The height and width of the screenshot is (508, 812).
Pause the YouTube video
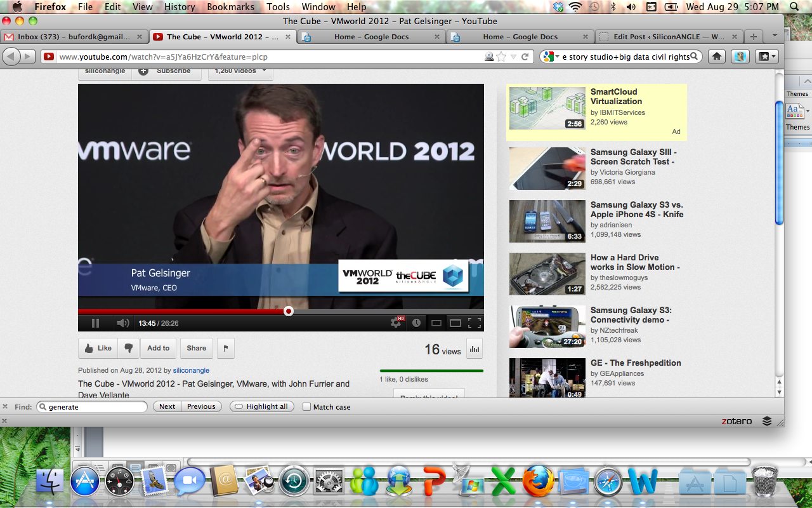point(95,323)
